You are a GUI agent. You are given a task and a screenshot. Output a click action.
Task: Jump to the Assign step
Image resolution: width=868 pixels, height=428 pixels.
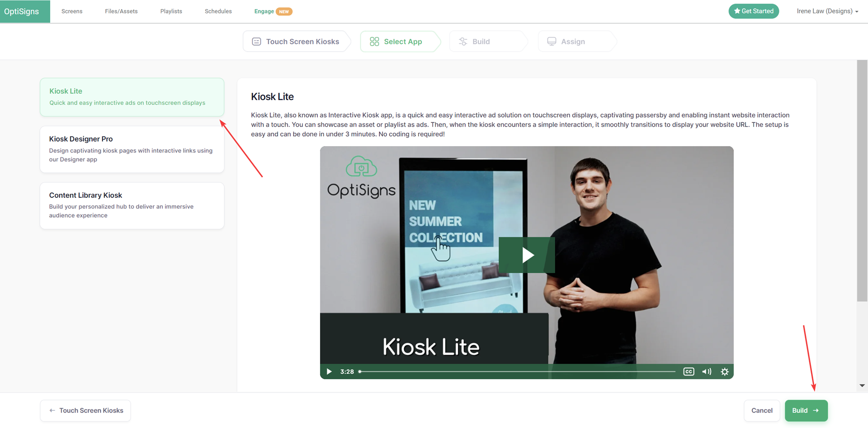click(x=576, y=42)
